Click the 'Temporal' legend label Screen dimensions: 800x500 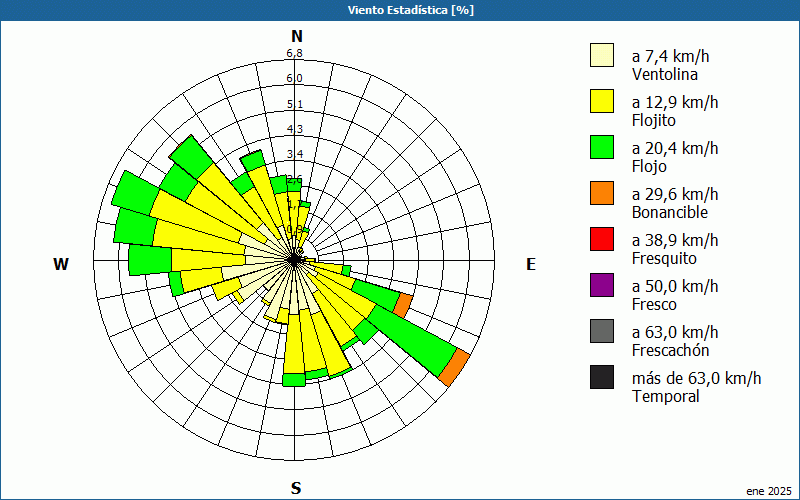click(666, 396)
